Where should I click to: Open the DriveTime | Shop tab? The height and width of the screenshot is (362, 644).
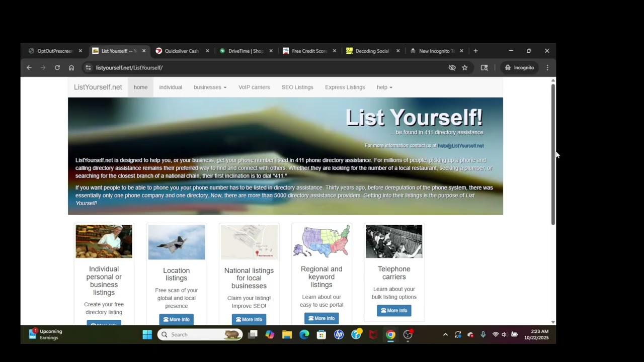tap(245, 51)
